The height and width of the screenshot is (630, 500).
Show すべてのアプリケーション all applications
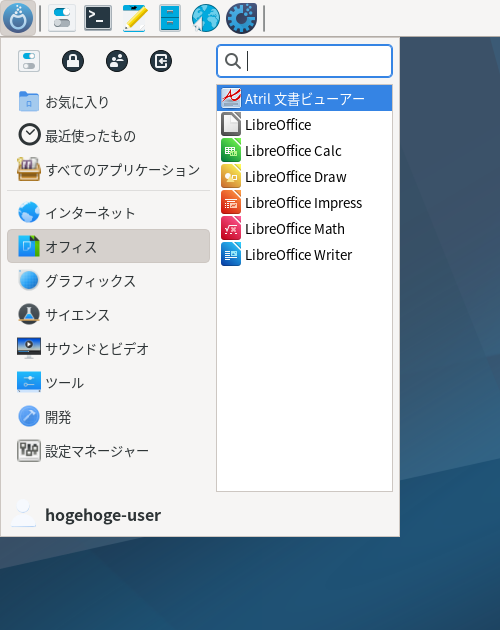click(x=109, y=170)
